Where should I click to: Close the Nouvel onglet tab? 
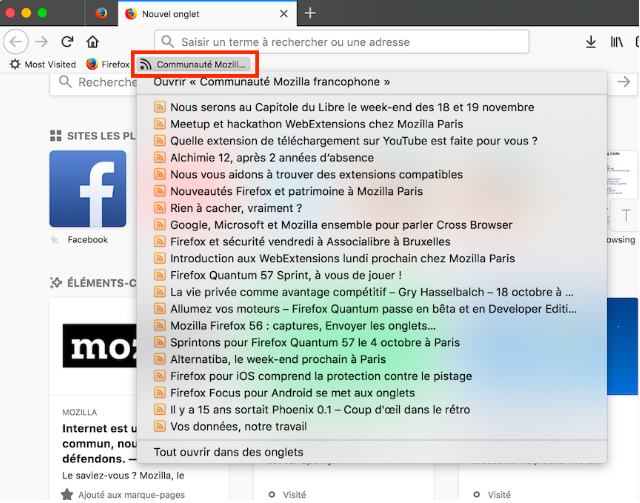[x=283, y=14]
